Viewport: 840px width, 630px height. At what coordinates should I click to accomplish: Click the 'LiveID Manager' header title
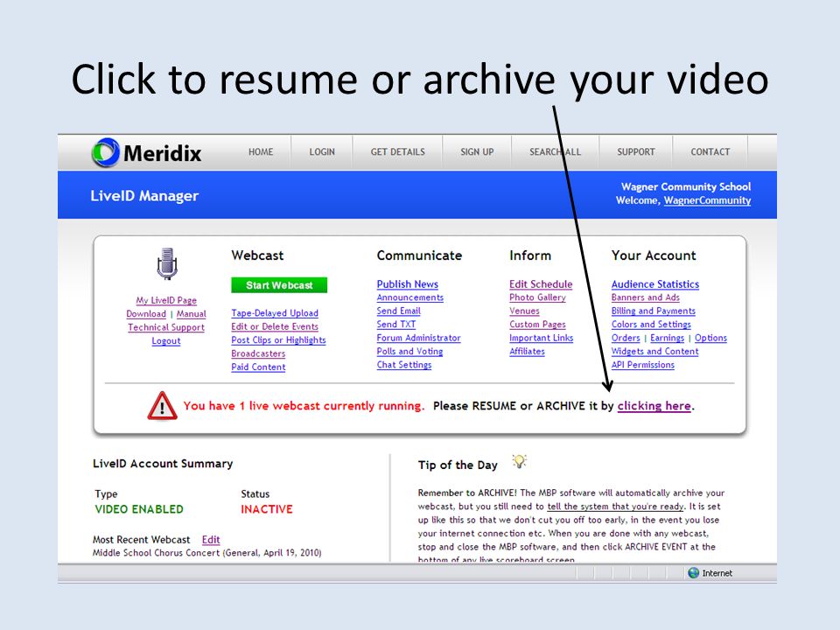(x=144, y=196)
